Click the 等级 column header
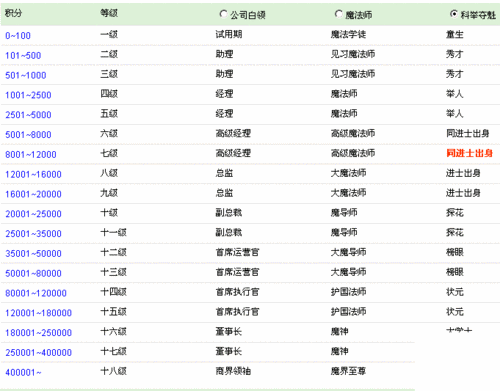Viewport: 500px width, 391px height. pyautogui.click(x=109, y=13)
